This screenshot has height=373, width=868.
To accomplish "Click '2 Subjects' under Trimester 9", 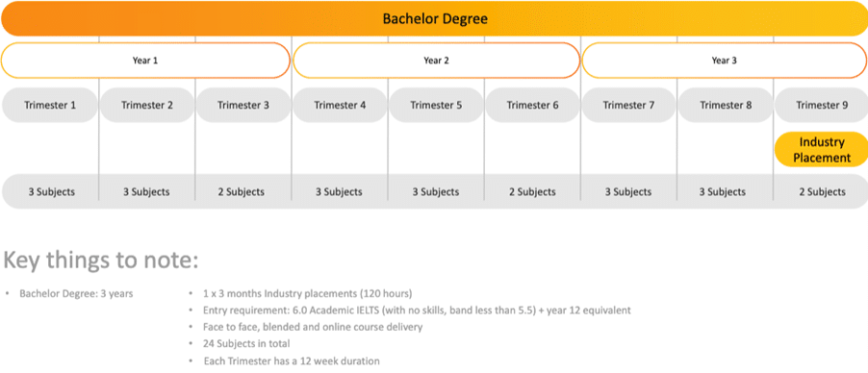I will pyautogui.click(x=823, y=192).
